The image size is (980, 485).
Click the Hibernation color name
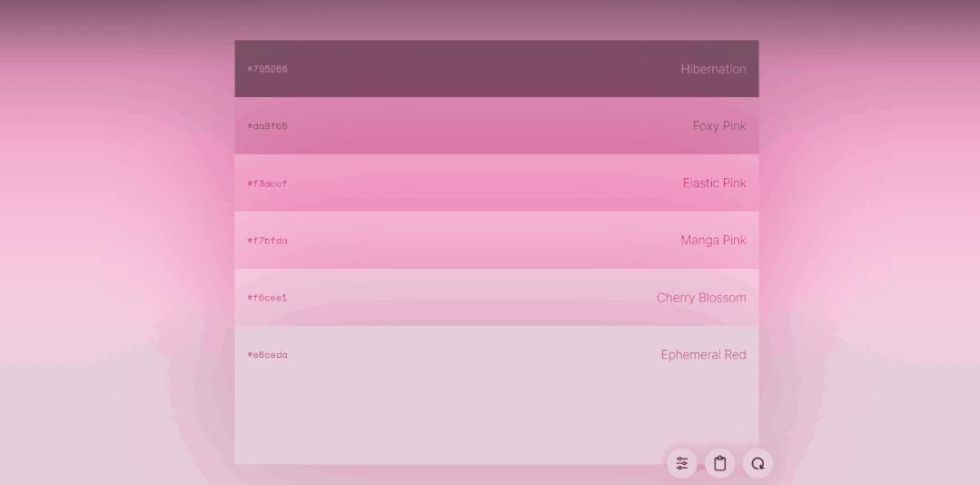(x=713, y=69)
